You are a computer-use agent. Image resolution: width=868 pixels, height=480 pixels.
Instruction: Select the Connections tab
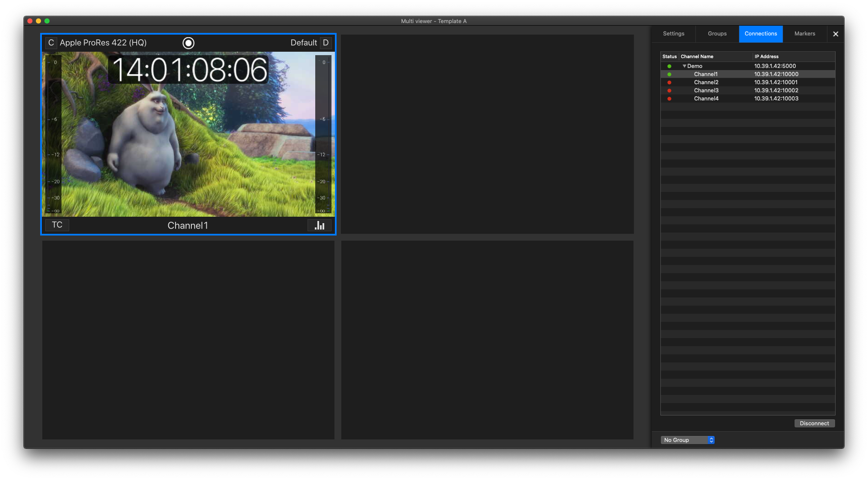[761, 34]
